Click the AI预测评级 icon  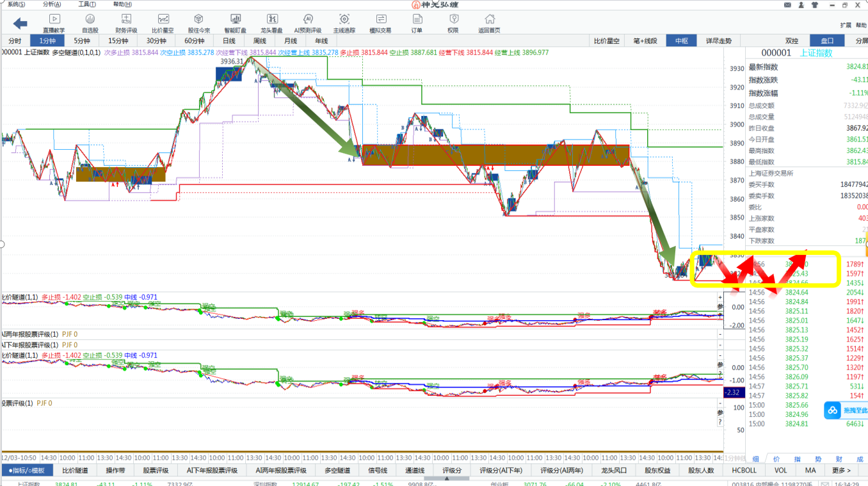point(308,23)
